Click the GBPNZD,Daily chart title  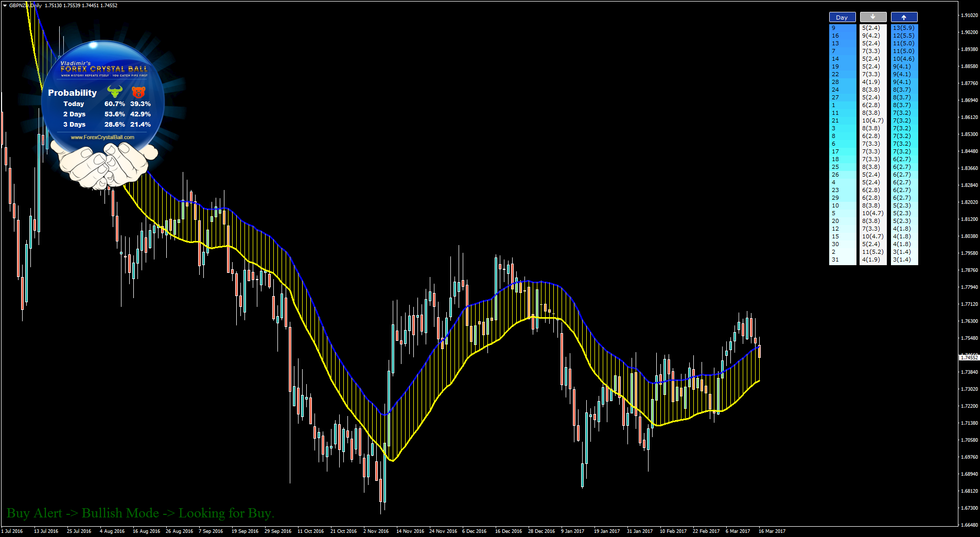coord(25,5)
